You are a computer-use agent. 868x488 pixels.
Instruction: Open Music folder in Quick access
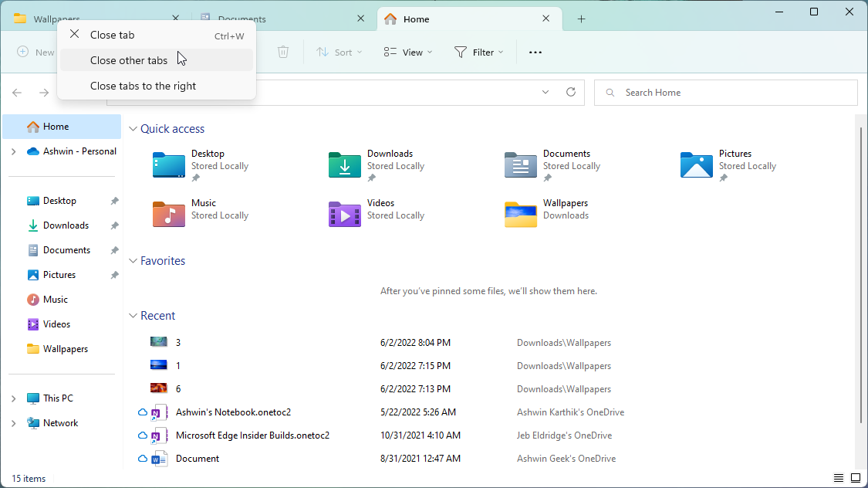[201, 212]
